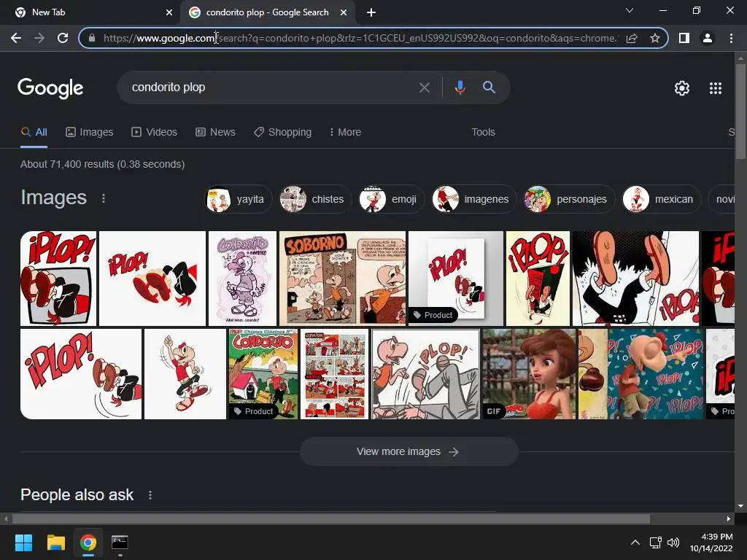Open the teal ¡PLOP! pattern 3D image
The width and height of the screenshot is (747, 560).
(x=640, y=374)
